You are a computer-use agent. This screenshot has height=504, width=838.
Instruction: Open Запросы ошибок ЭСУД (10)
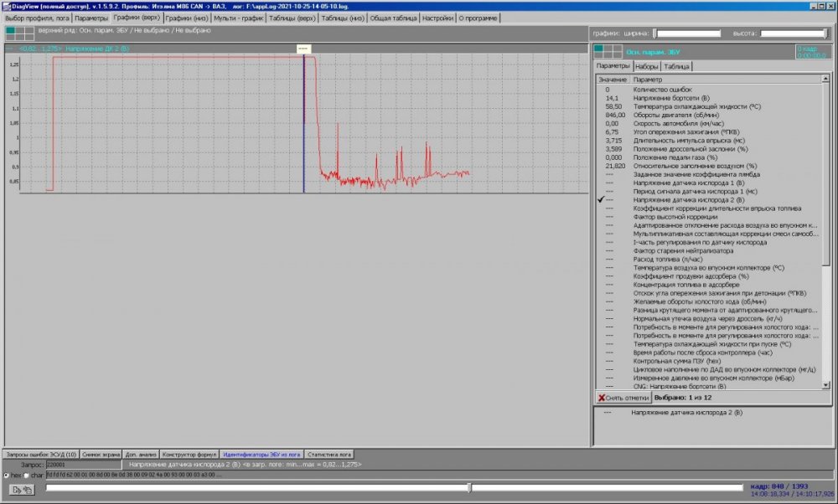[41, 453]
